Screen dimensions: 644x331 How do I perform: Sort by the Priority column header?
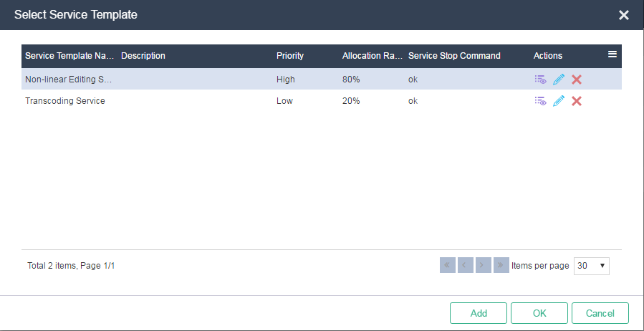[290, 56]
